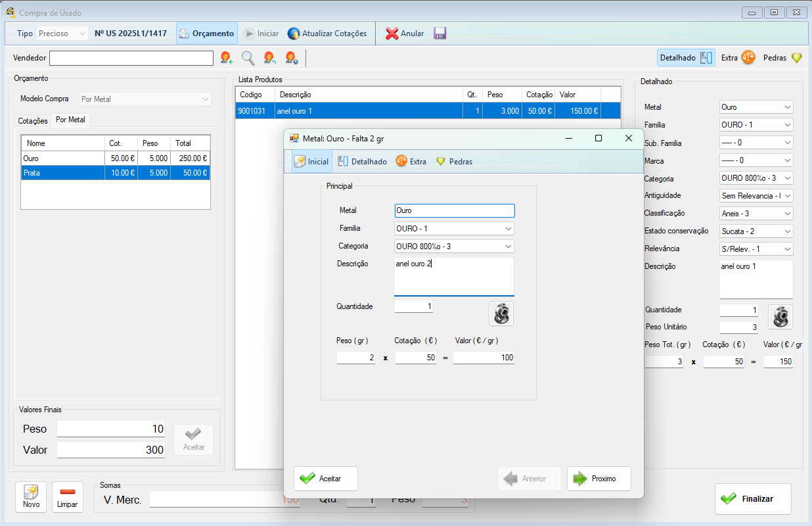
Task: Click the disabled Anterior button
Action: point(530,479)
